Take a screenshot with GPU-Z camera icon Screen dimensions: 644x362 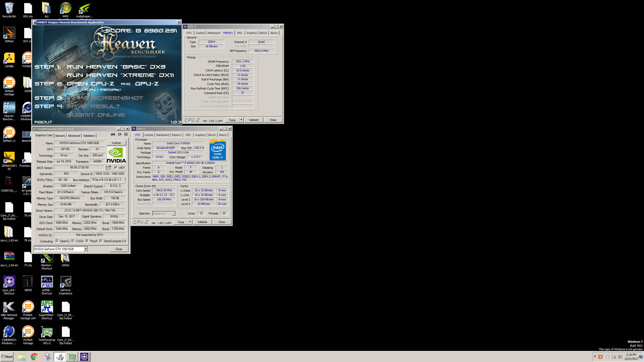pyautogui.click(x=113, y=134)
